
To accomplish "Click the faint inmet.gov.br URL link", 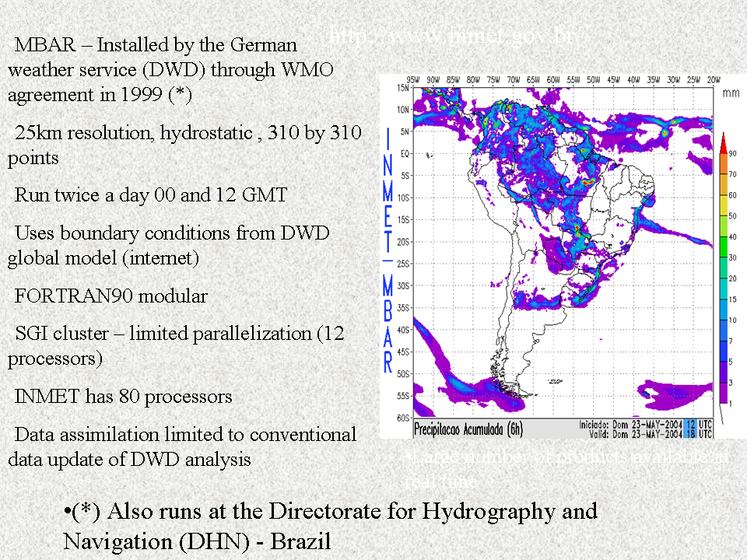I will point(453,36).
